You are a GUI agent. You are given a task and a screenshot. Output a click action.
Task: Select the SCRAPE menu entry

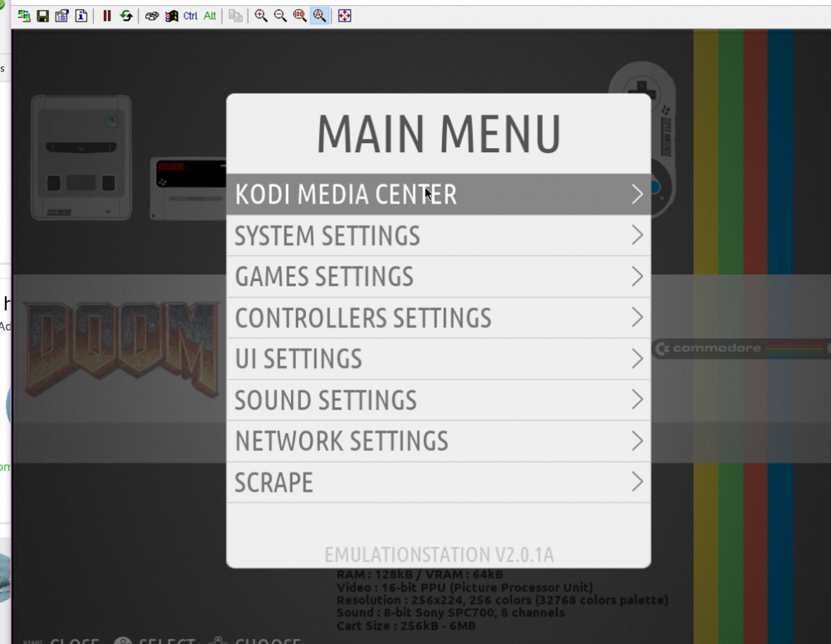click(x=438, y=482)
